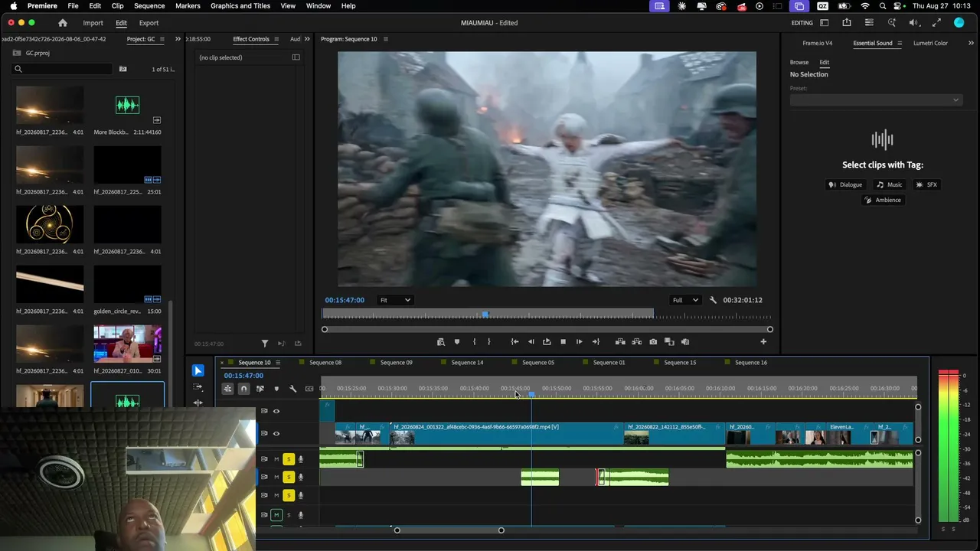
Task: Click the timeline ruler playhead handle
Action: [531, 394]
